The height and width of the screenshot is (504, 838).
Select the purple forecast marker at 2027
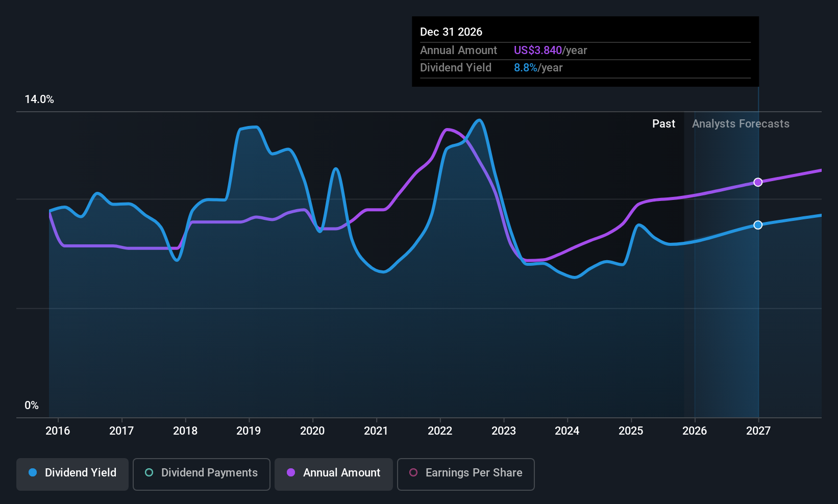pyautogui.click(x=758, y=182)
